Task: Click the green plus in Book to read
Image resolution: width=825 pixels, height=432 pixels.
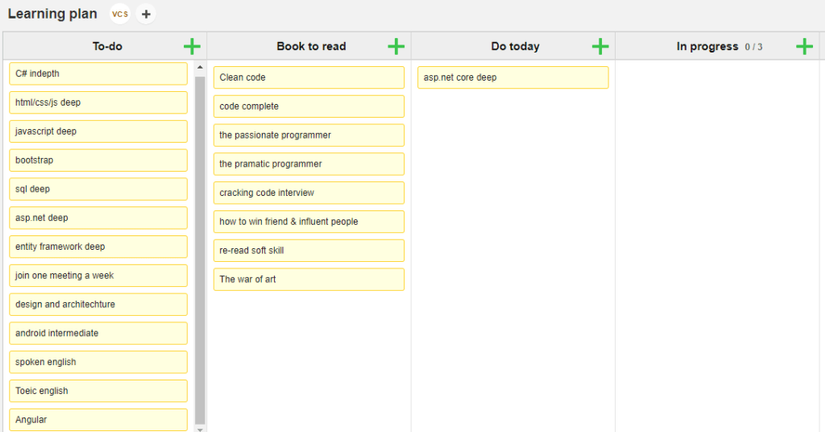Action: point(396,46)
